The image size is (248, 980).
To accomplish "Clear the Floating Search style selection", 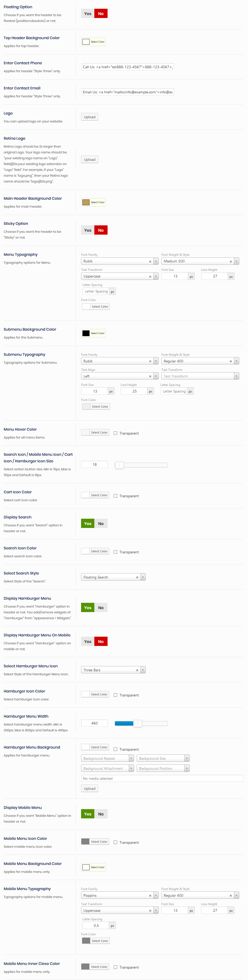I will coord(137,577).
